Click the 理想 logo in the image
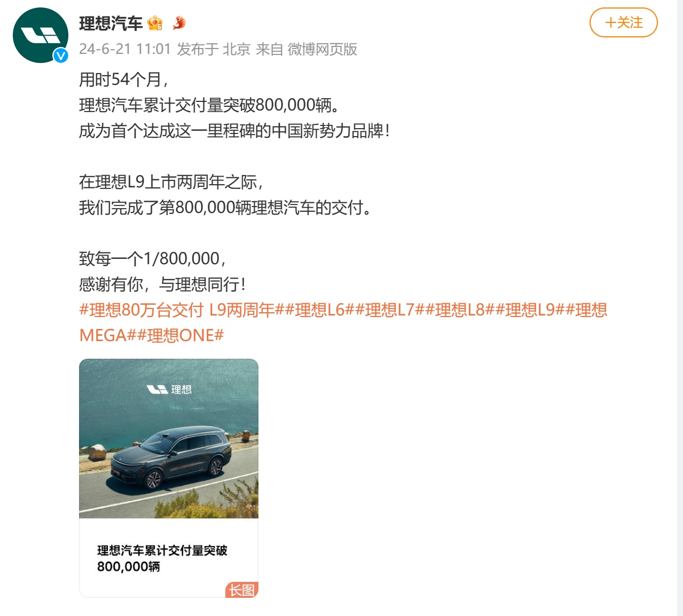This screenshot has width=683, height=616. [x=169, y=390]
